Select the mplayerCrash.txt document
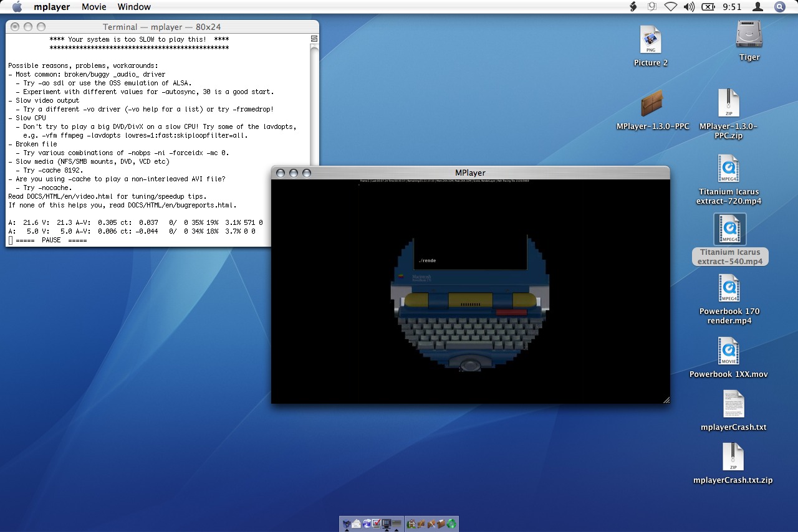 tap(733, 404)
